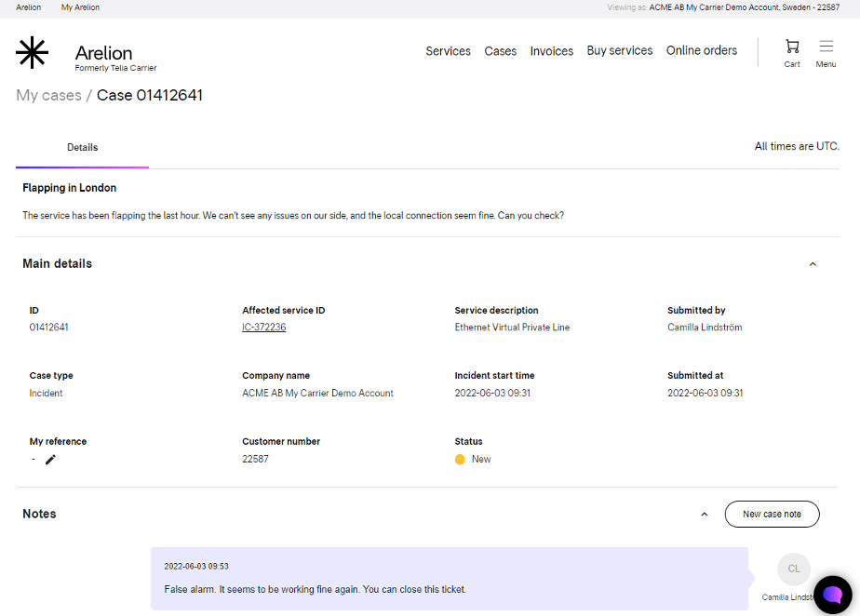Open affected service IC-372236 link
The height and width of the screenshot is (616, 860).
point(263,327)
